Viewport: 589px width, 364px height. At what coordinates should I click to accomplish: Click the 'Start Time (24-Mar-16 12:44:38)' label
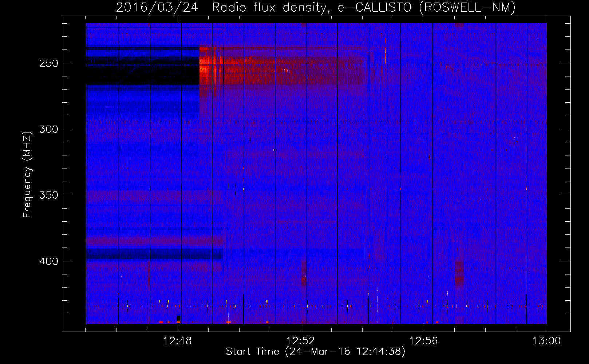pyautogui.click(x=315, y=352)
